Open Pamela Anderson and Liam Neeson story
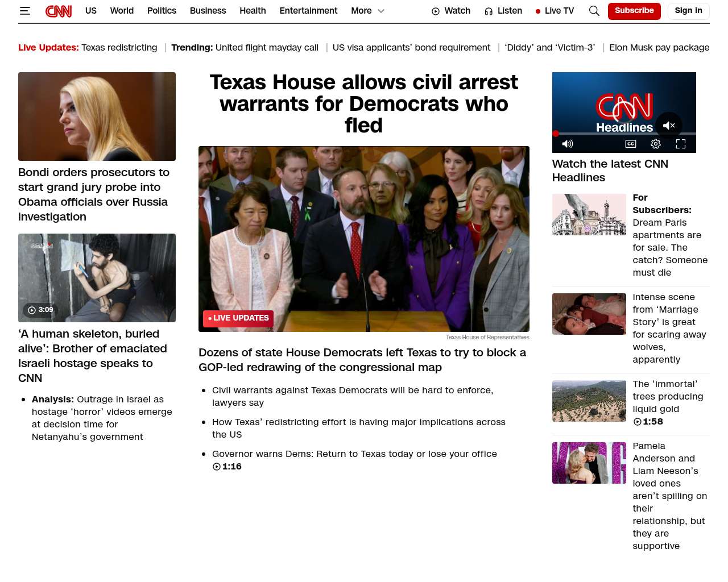Screen dimensions: 728x582 670,496
